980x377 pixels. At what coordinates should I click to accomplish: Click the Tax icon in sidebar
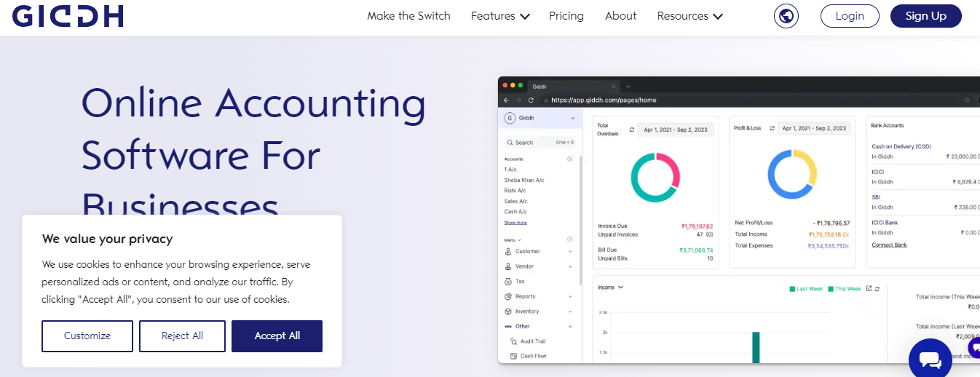coord(508,281)
